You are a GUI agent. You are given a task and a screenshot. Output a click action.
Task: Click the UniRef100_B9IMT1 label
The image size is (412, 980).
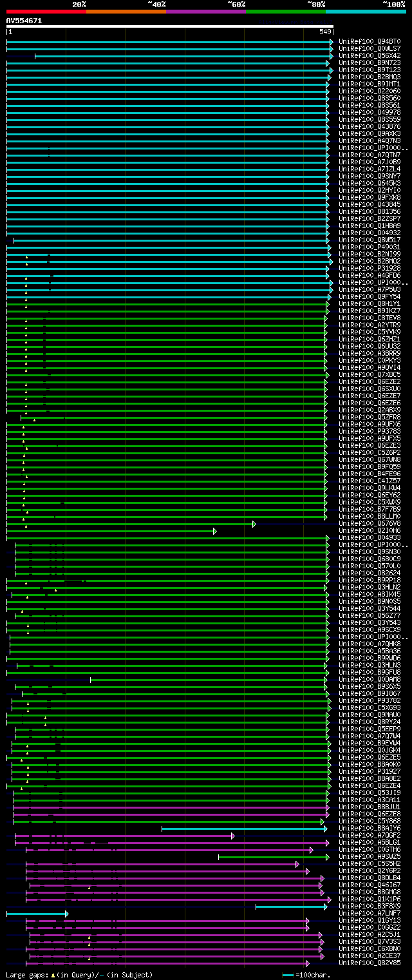[x=370, y=84]
